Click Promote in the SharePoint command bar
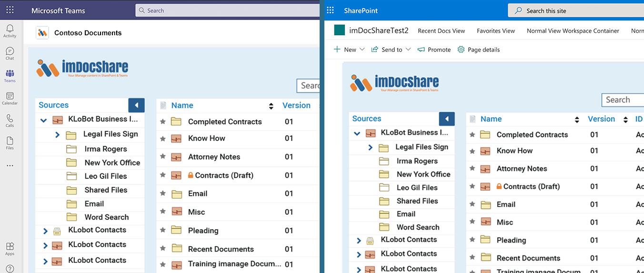This screenshot has height=273, width=644. coord(434,50)
